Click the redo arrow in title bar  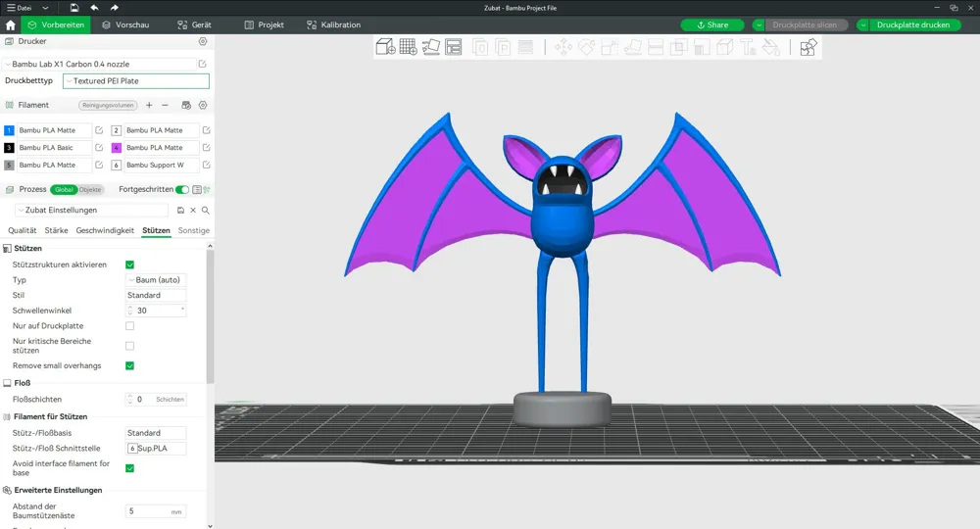pos(114,8)
